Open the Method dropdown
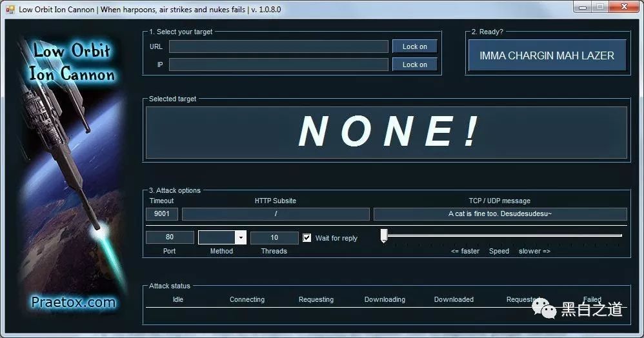The image size is (644, 338). click(241, 237)
